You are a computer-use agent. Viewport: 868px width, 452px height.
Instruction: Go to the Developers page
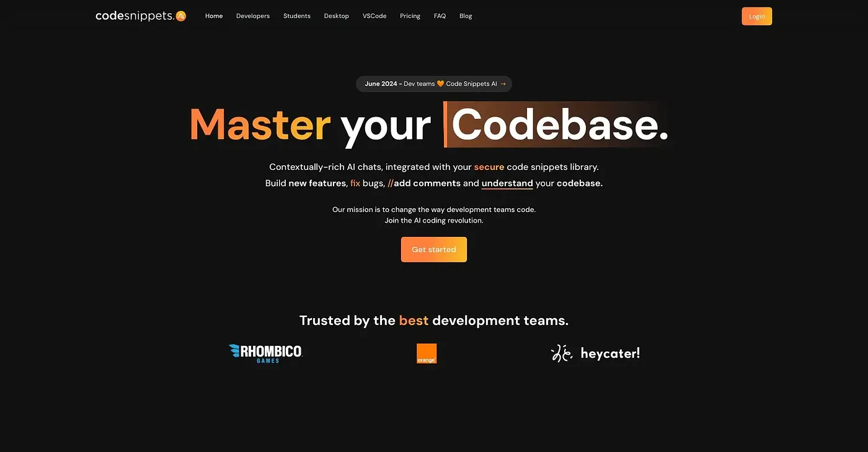[253, 16]
